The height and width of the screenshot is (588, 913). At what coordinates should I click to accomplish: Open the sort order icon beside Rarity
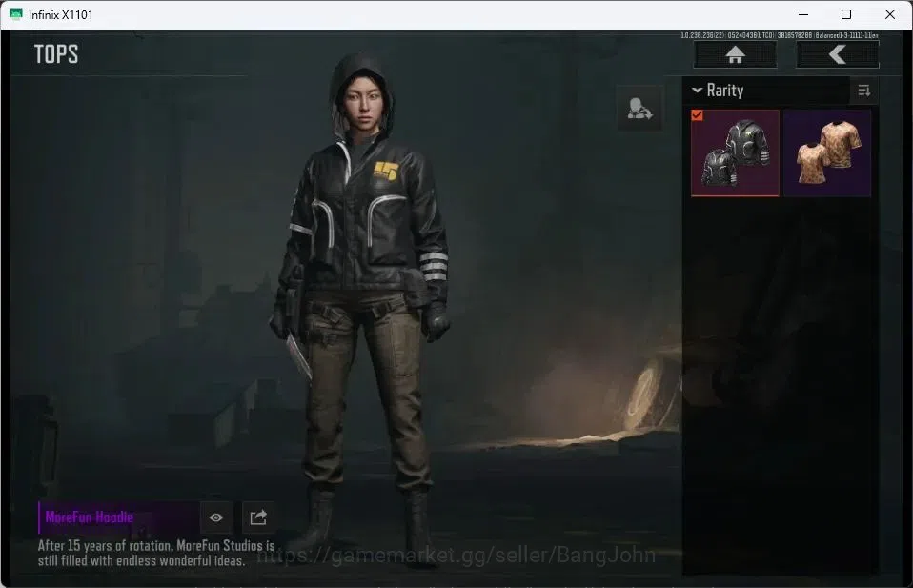(864, 91)
